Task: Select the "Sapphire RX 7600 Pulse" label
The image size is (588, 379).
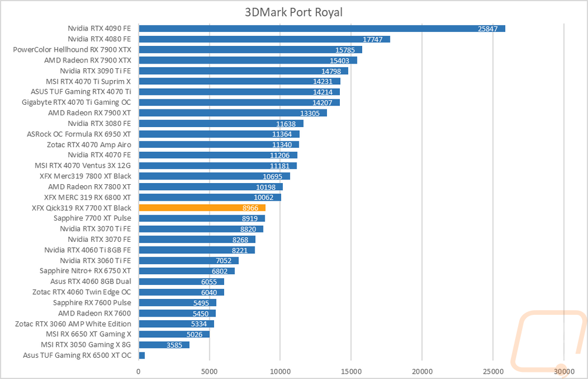Action: pos(92,303)
